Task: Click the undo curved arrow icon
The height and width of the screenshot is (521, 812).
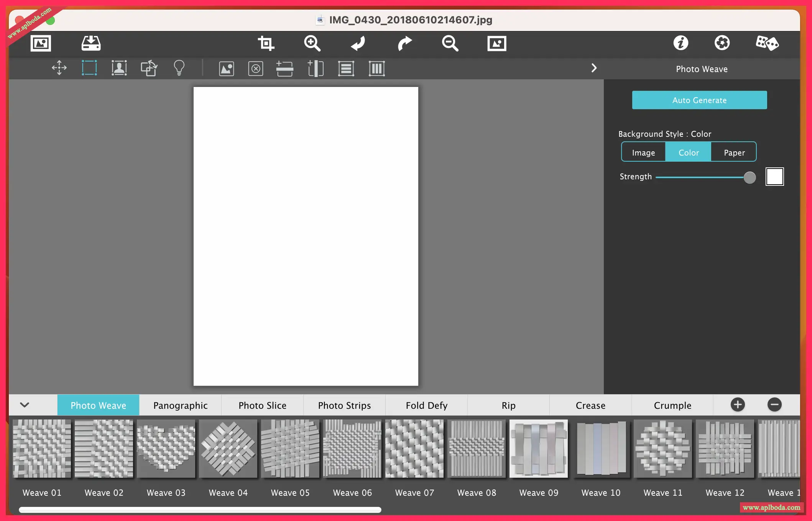Action: tap(358, 43)
